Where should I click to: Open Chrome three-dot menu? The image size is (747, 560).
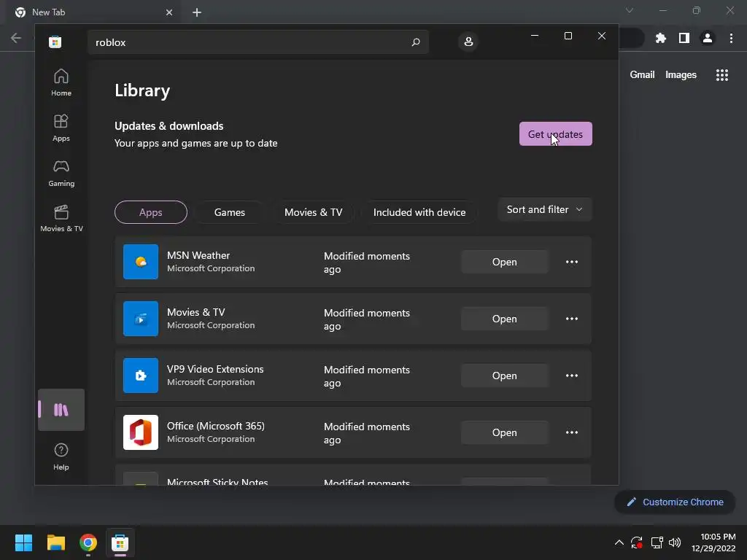pos(731,38)
